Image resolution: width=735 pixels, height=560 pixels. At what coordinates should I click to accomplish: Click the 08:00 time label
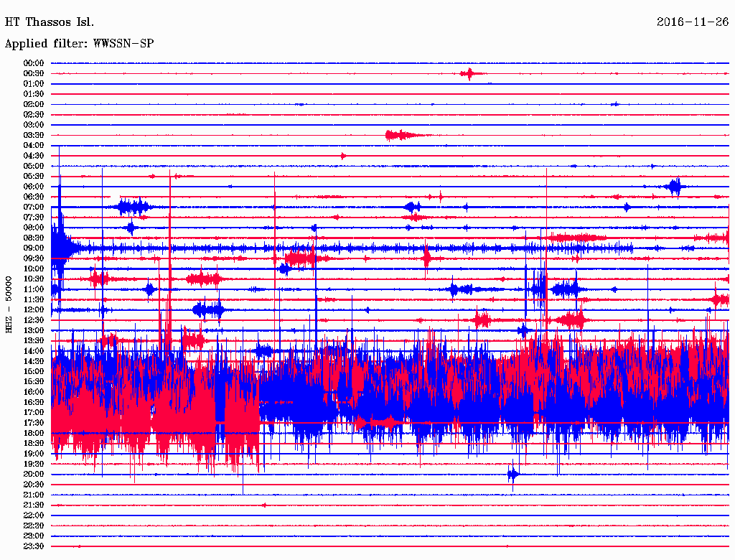tap(34, 228)
